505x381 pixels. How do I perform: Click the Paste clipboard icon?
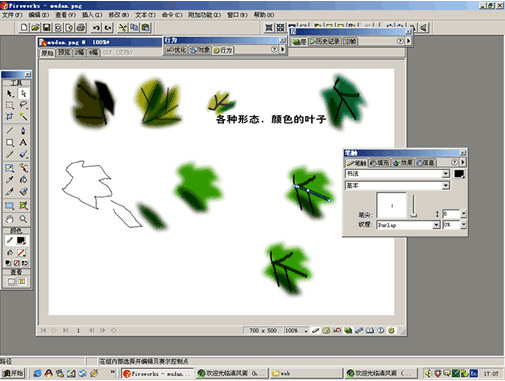pyautogui.click(x=146, y=27)
